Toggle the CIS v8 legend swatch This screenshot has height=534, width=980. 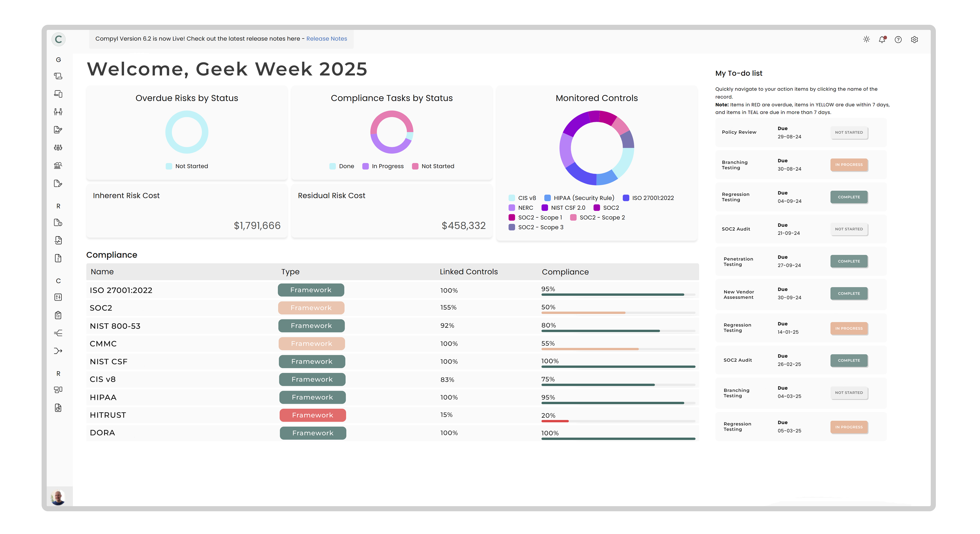tap(512, 198)
